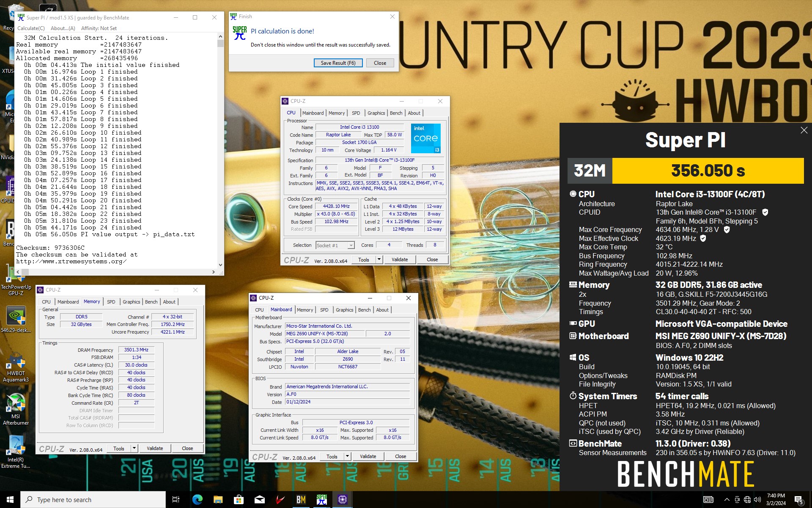Launch Intel Extreme Tuning Utility desktop icon
The width and height of the screenshot is (812, 508).
[x=16, y=452]
